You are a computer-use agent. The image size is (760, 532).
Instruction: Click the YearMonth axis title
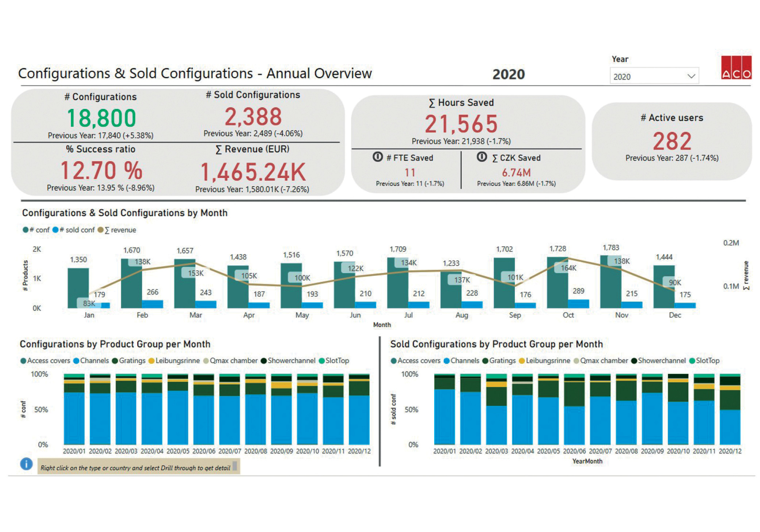pyautogui.click(x=587, y=461)
